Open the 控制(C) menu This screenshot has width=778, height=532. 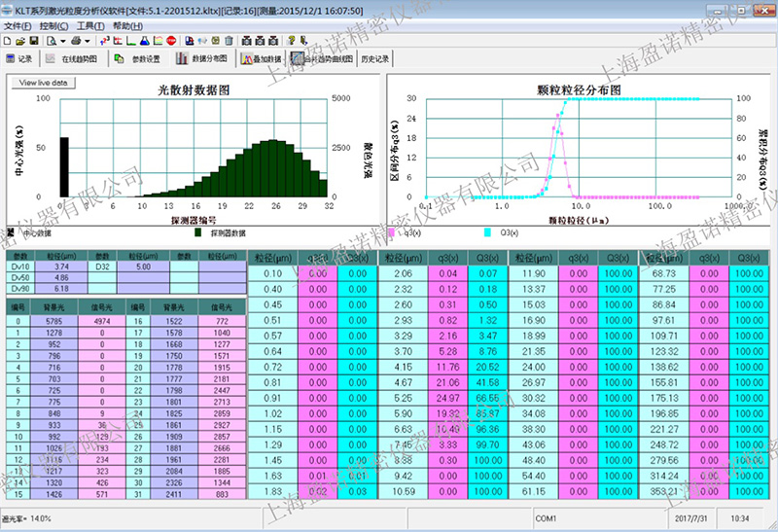pos(53,25)
